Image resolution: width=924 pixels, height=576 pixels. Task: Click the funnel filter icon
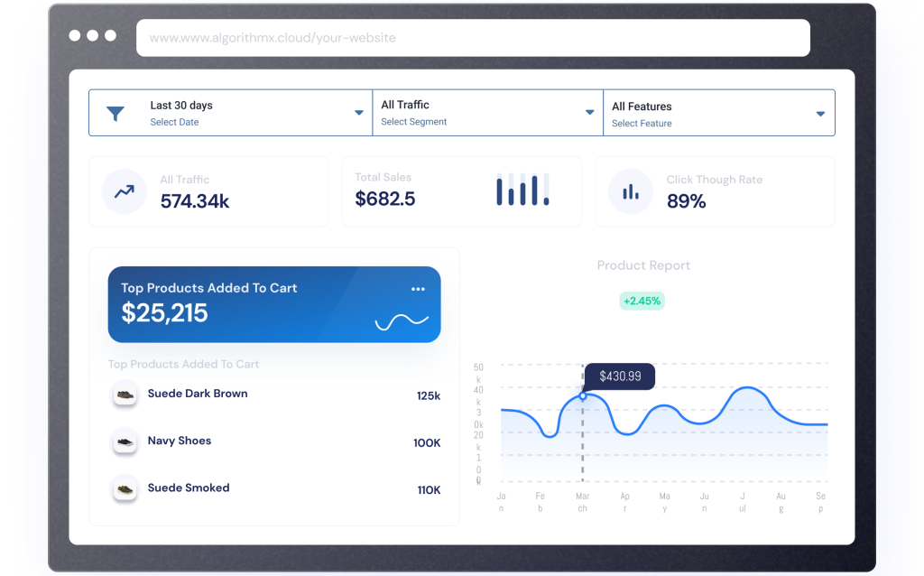115,113
